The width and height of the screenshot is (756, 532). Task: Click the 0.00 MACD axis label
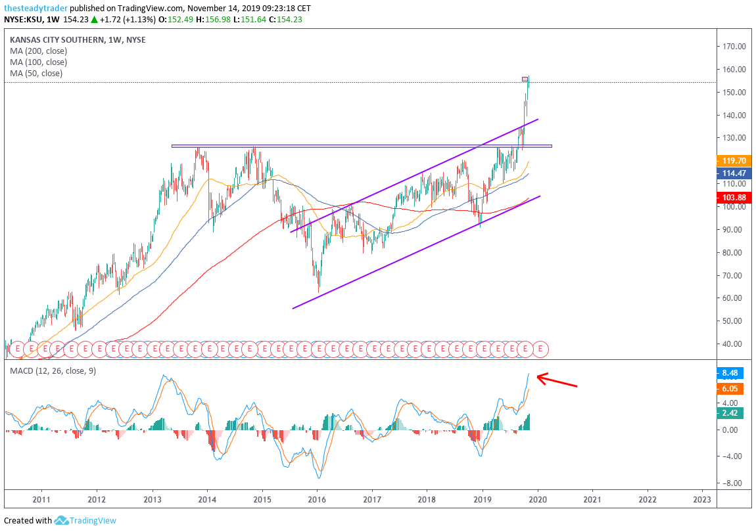pos(730,430)
